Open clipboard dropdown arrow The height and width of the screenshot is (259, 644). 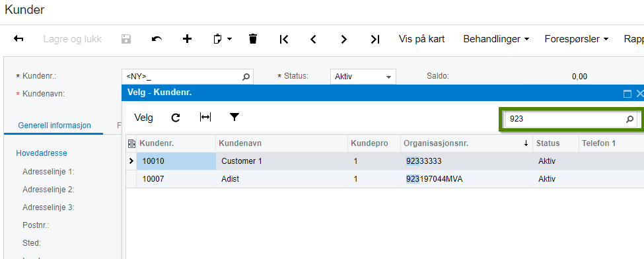click(229, 40)
